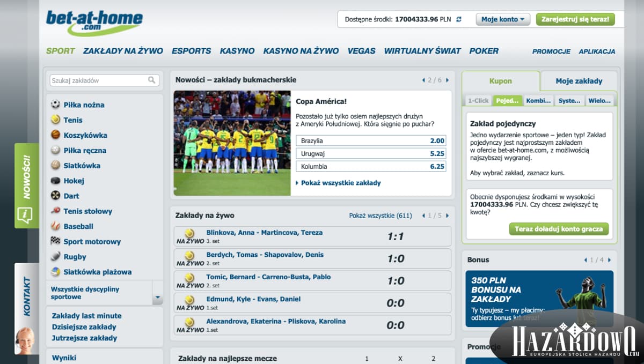
Task: Click Pokaż wszystkie zakłady link
Action: 341,183
